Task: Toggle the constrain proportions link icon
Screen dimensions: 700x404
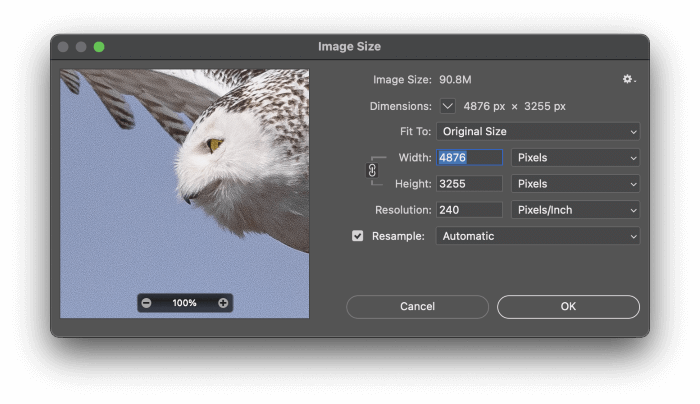Action: [x=372, y=170]
